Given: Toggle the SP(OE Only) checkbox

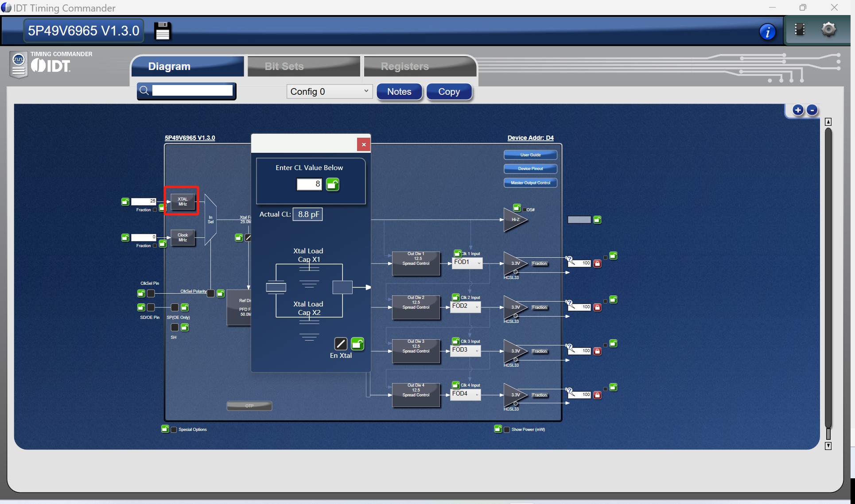Looking at the screenshot, I should click(175, 307).
